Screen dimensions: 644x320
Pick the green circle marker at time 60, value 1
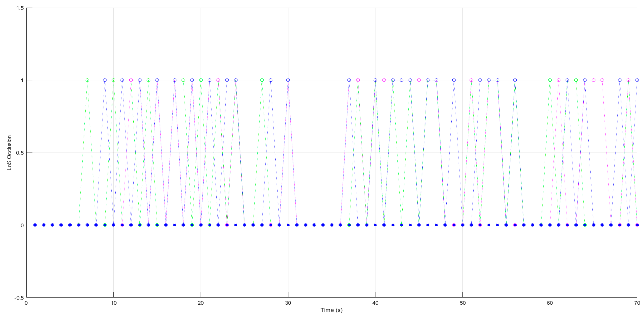click(550, 80)
